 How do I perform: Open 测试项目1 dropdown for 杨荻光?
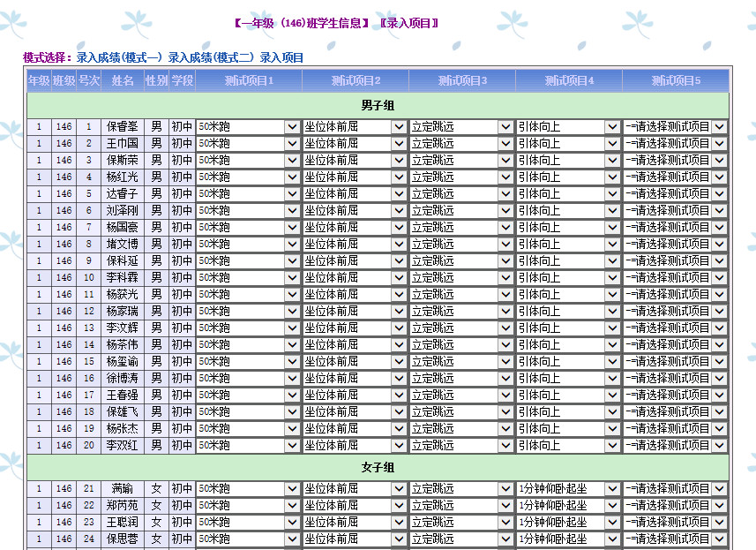point(248,294)
